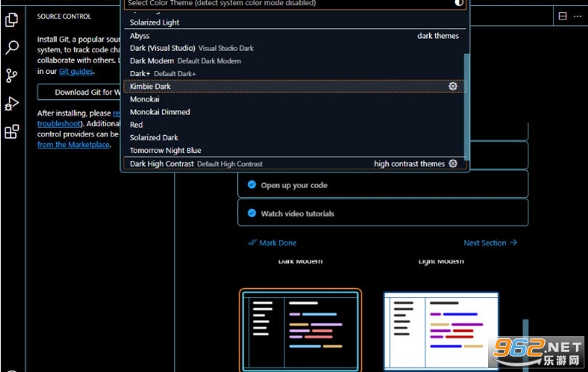Open the Run and Debug view

click(12, 103)
